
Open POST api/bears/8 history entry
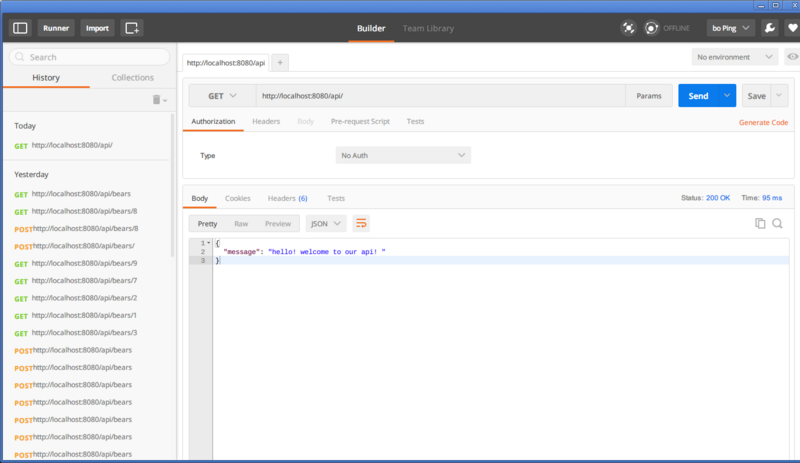[76, 229]
